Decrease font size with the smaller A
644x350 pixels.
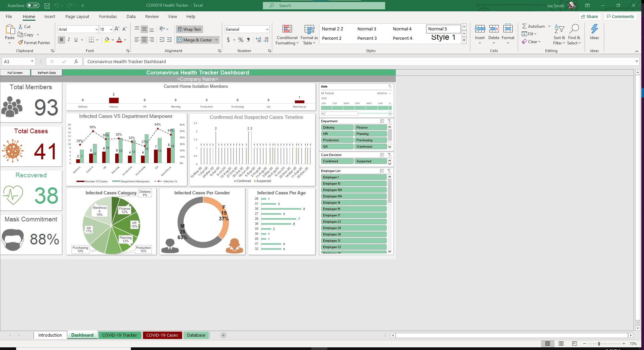(x=124, y=29)
